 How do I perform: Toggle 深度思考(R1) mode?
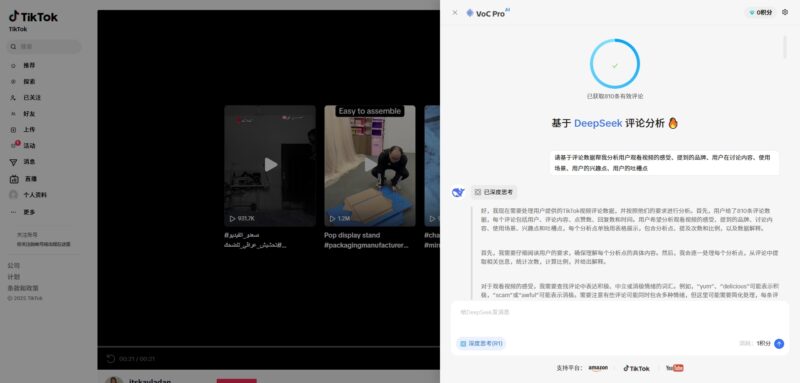tap(481, 344)
